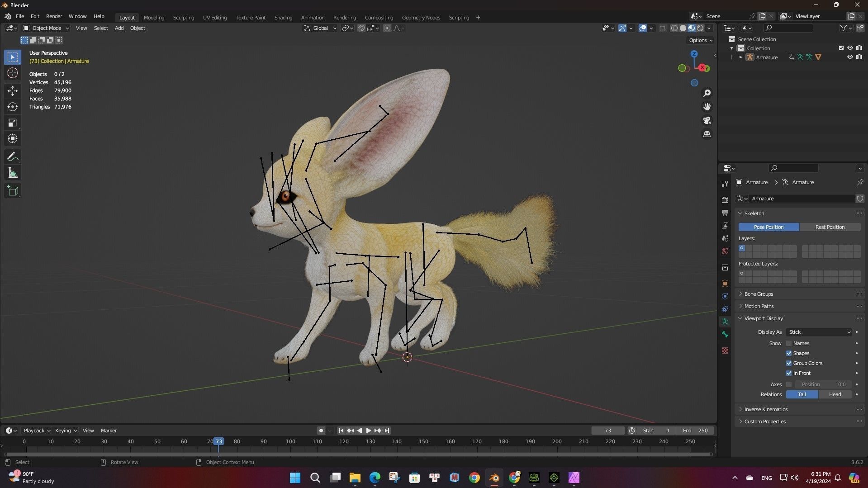Select the Annotate tool
Screen dimensions: 868x488
point(13,157)
